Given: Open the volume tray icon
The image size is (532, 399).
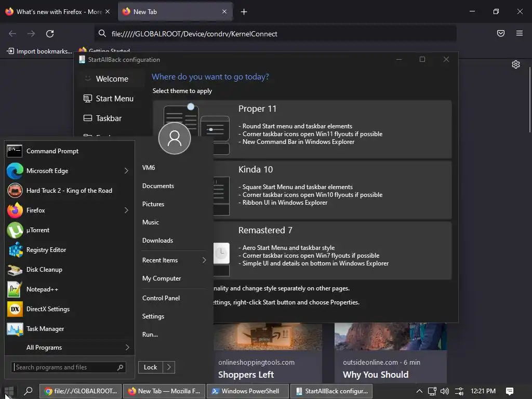Looking at the screenshot, I should pyautogui.click(x=445, y=391).
